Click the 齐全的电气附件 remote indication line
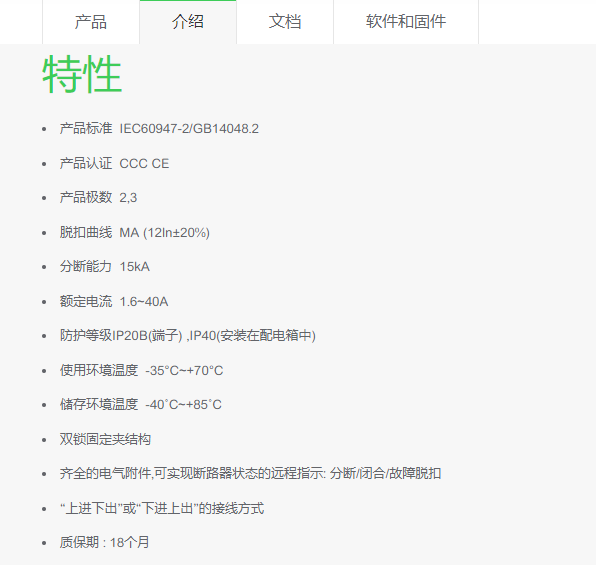The width and height of the screenshot is (596, 565). [250, 474]
